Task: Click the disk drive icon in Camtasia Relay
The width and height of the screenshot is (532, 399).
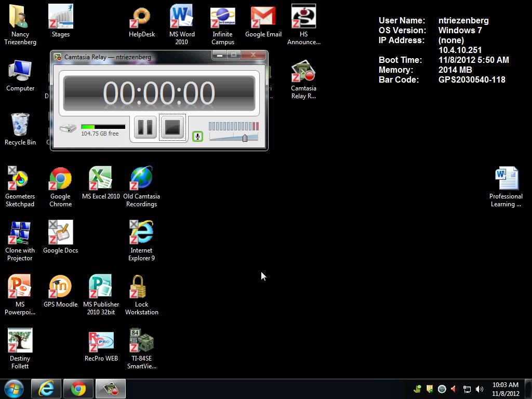Action: tap(68, 128)
